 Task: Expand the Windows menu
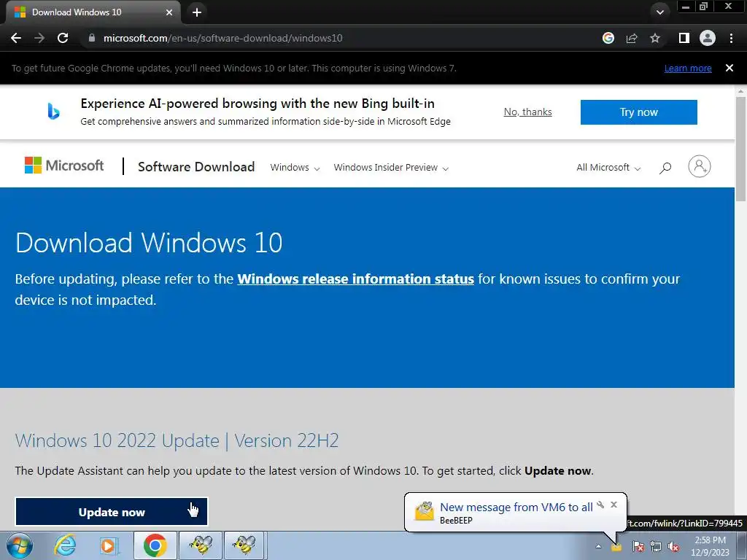point(295,168)
